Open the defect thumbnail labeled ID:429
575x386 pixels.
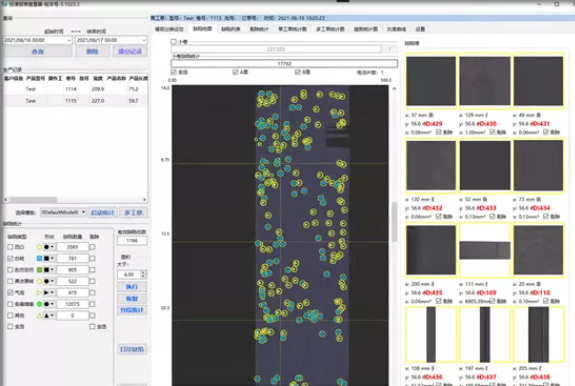pyautogui.click(x=431, y=81)
